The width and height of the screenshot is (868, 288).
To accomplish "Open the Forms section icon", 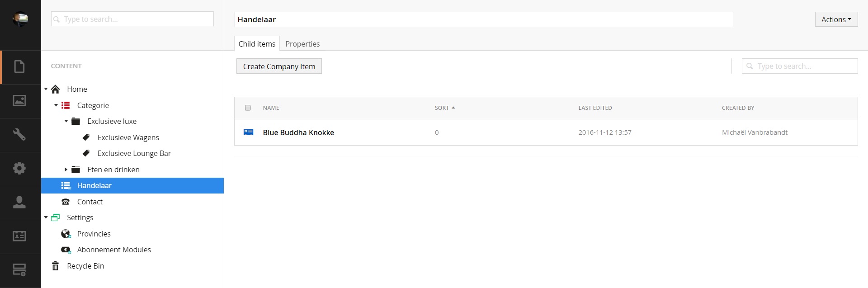I will click(19, 270).
